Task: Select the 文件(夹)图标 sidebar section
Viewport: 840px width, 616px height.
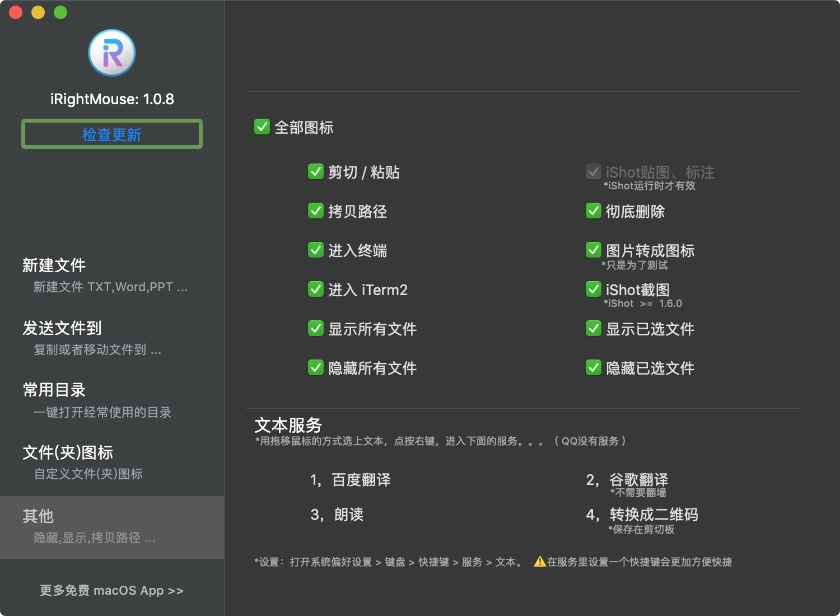Action: 112,463
